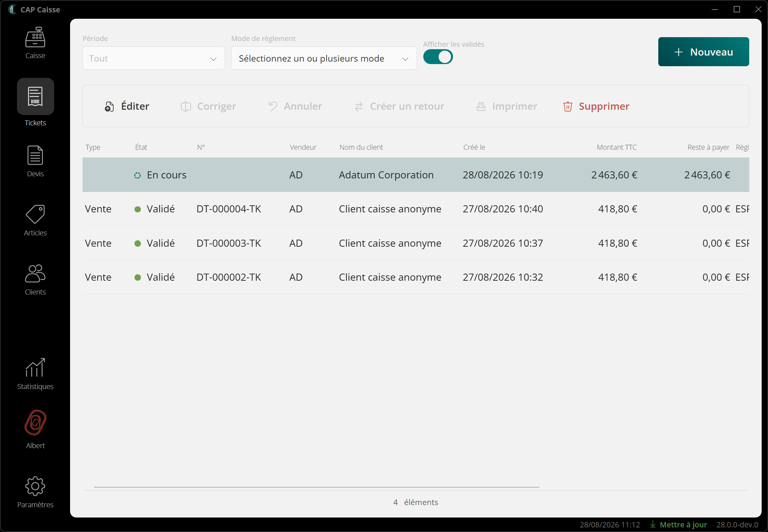768x532 pixels.
Task: Click the Annuler undo action
Action: point(295,106)
